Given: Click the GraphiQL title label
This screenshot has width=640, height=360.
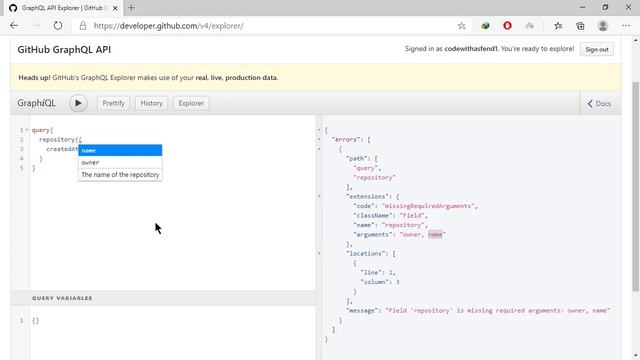Looking at the screenshot, I should [x=36, y=103].
